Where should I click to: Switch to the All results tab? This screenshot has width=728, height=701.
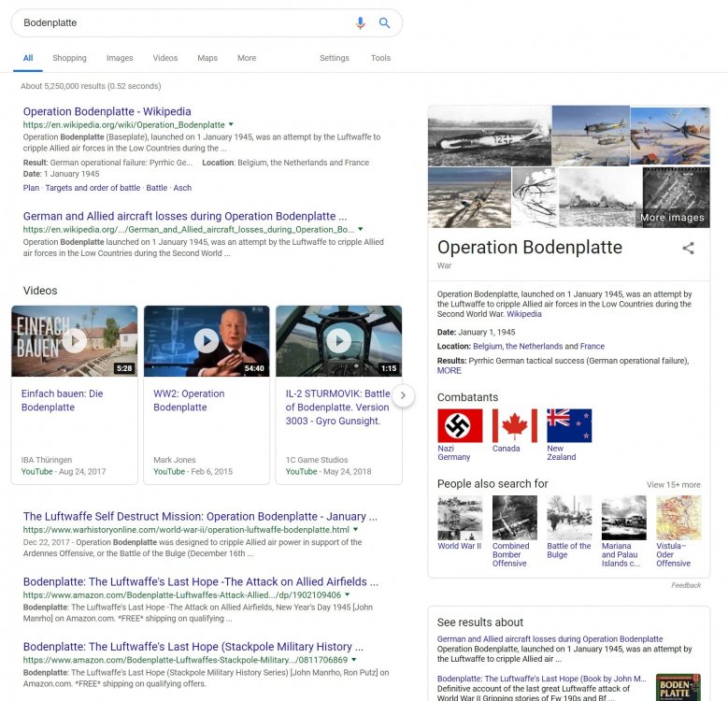pyautogui.click(x=28, y=58)
